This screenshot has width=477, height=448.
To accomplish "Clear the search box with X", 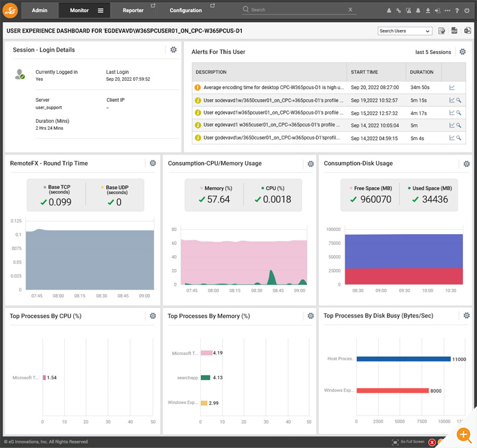I will click(x=350, y=10).
